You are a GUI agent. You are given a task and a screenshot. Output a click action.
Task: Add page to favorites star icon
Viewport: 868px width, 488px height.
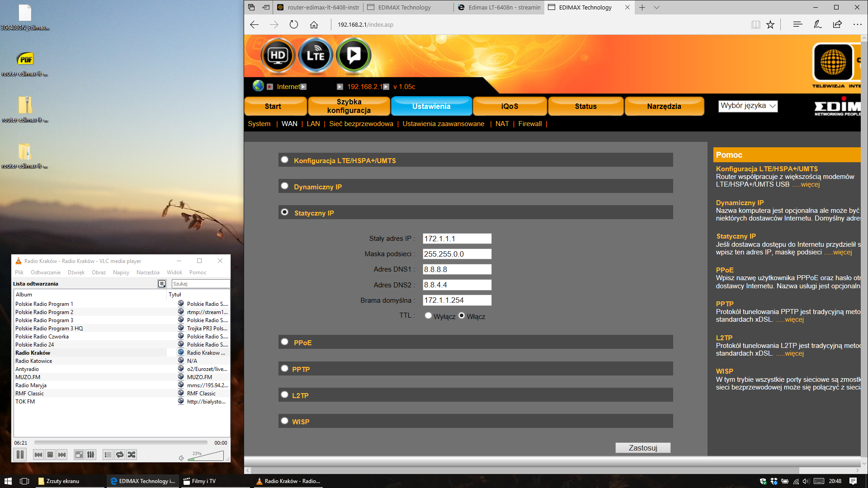770,24
